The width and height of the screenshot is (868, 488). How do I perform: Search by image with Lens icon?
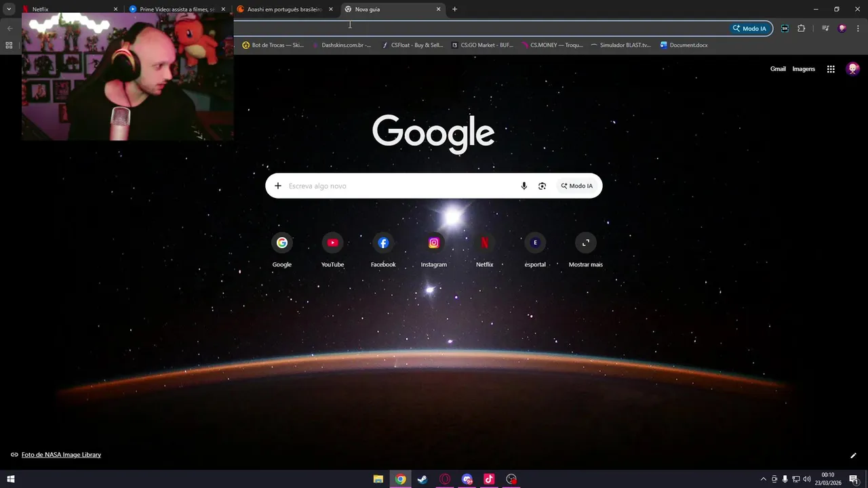(x=542, y=186)
